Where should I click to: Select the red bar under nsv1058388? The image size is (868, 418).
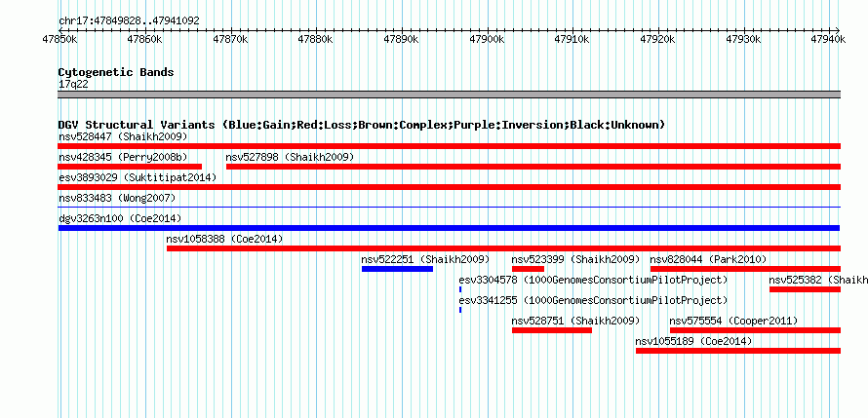pos(504,248)
